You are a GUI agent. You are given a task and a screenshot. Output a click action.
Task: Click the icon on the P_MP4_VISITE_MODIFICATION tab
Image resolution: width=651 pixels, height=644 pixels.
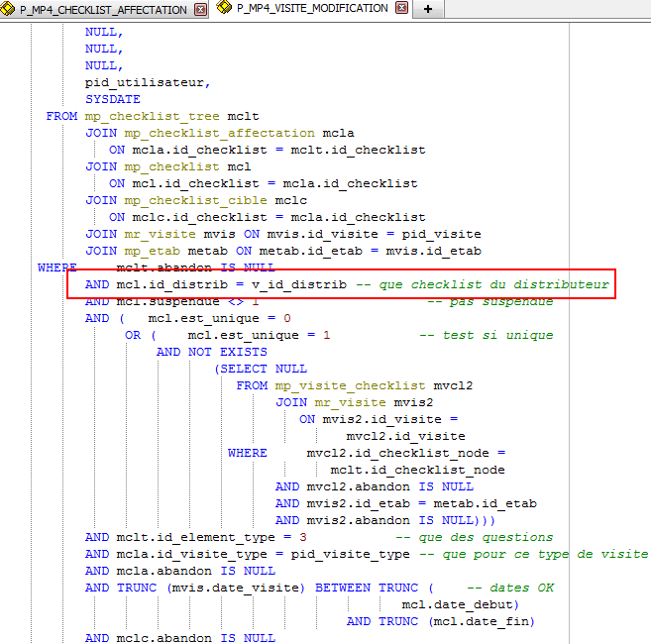tap(224, 8)
